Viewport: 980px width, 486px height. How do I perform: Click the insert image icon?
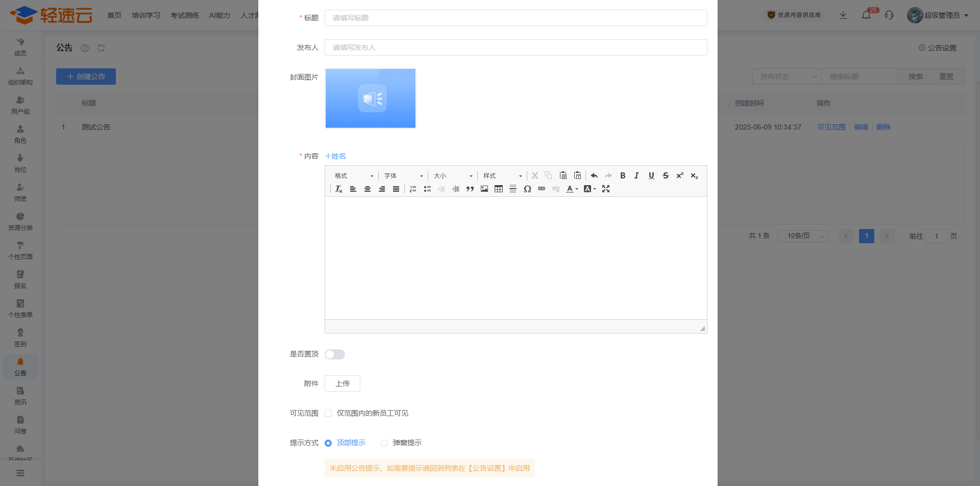(484, 189)
